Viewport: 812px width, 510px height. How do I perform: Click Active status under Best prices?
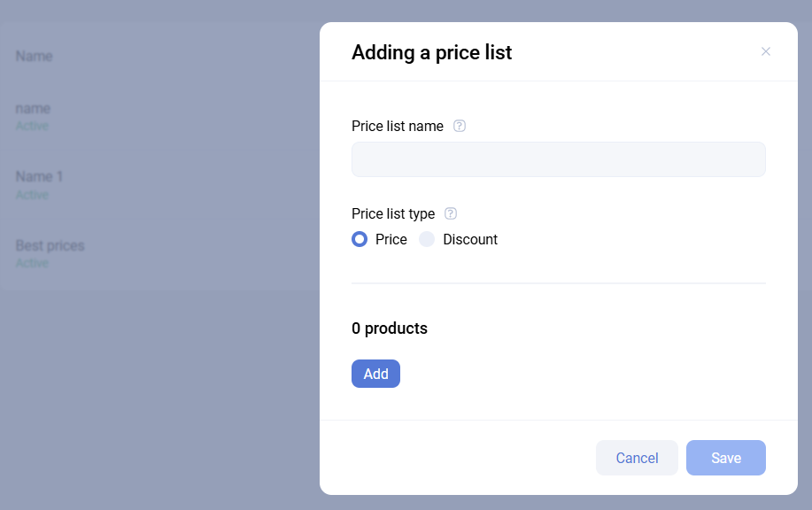tap(32, 263)
